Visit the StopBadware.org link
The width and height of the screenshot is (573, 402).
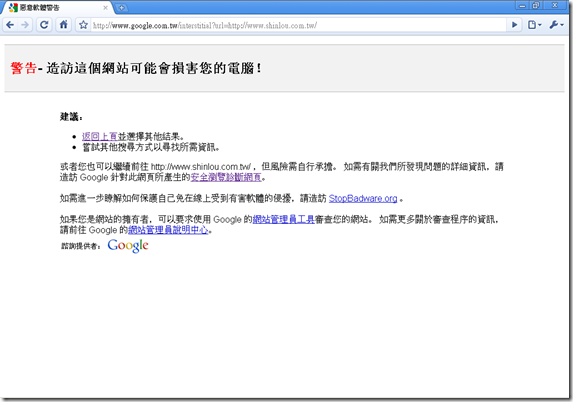(363, 198)
